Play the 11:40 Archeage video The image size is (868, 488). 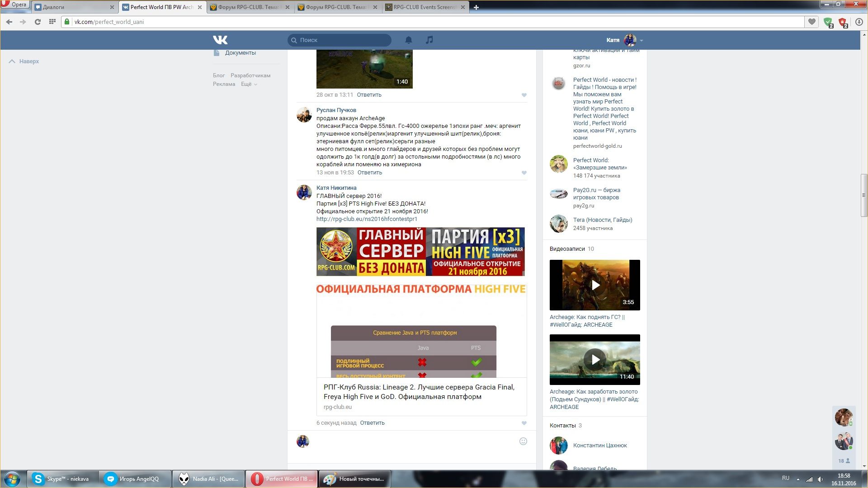pos(595,360)
